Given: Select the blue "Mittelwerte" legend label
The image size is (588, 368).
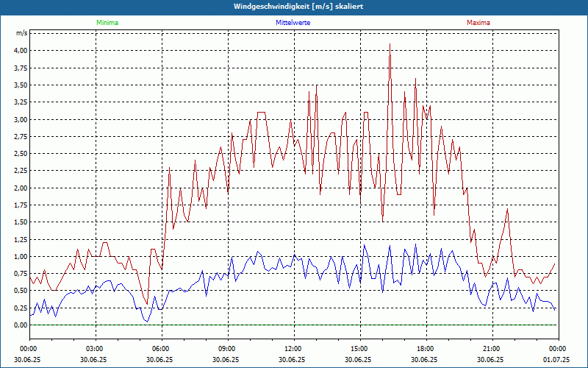Looking at the screenshot, I should [293, 23].
